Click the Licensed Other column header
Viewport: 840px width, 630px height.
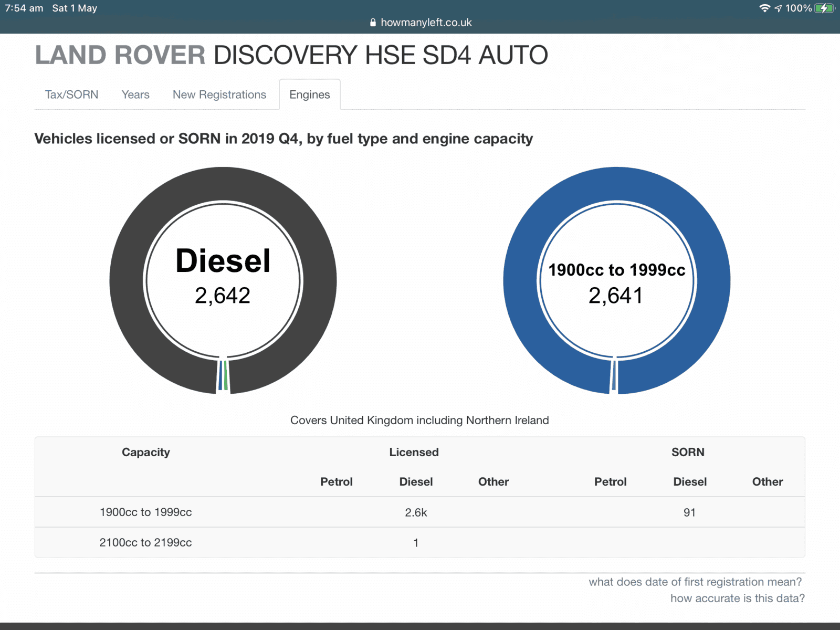point(493,481)
